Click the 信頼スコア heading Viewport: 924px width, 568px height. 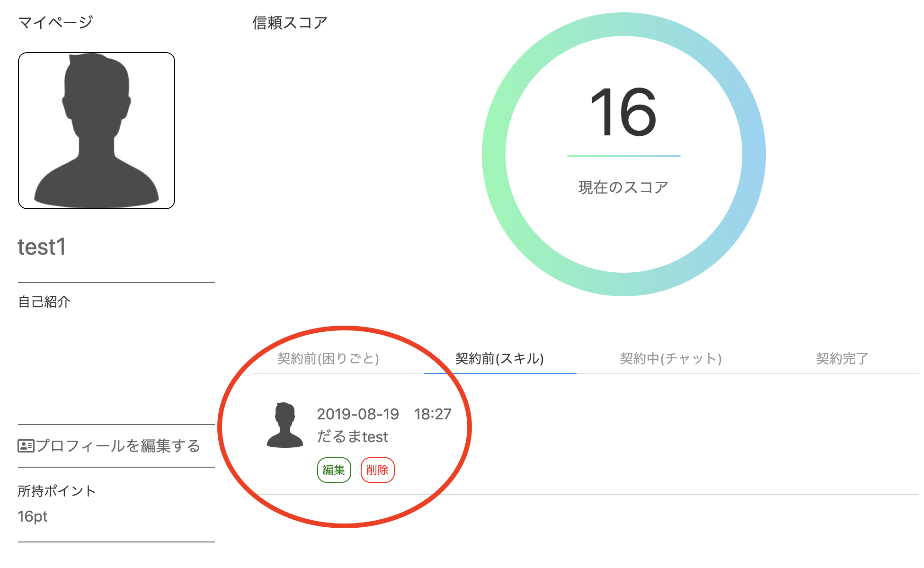click(x=289, y=21)
